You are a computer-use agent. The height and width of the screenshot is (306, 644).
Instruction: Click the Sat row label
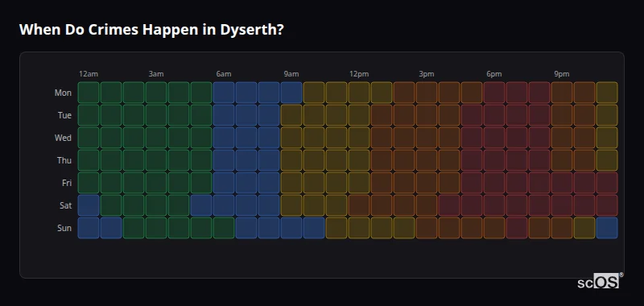pos(65,206)
